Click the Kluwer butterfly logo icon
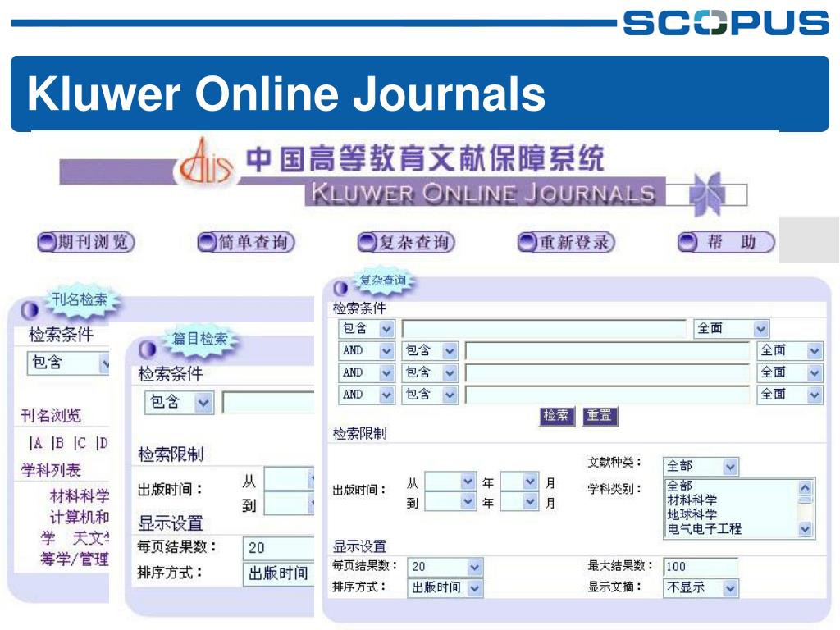This screenshot has height=630, width=840. (x=707, y=194)
